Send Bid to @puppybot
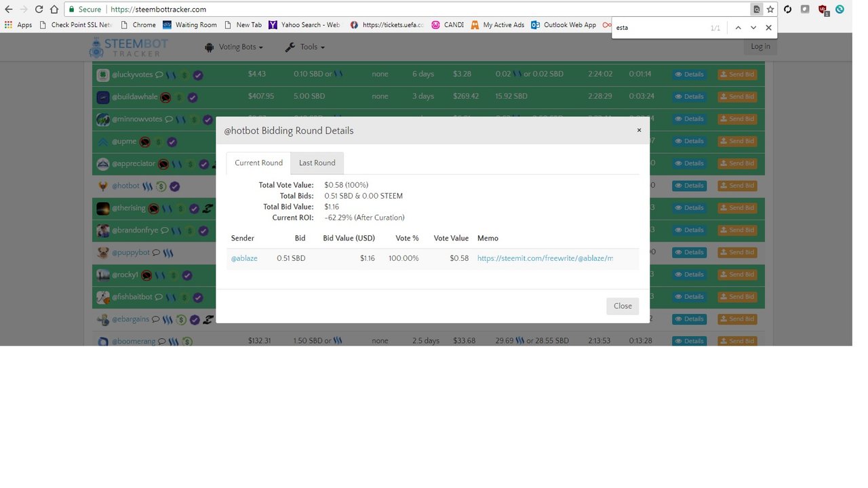This screenshot has height=488, width=868. click(x=737, y=253)
